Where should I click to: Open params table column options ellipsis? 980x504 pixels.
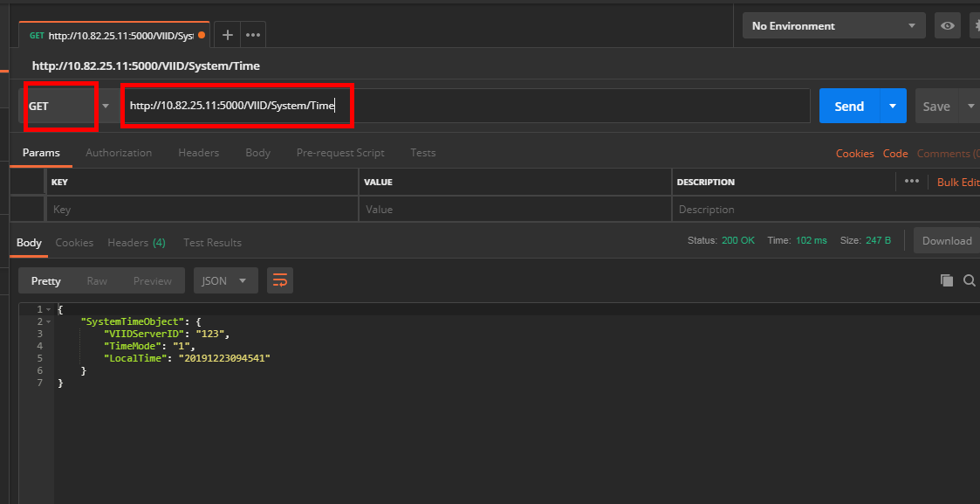click(912, 182)
